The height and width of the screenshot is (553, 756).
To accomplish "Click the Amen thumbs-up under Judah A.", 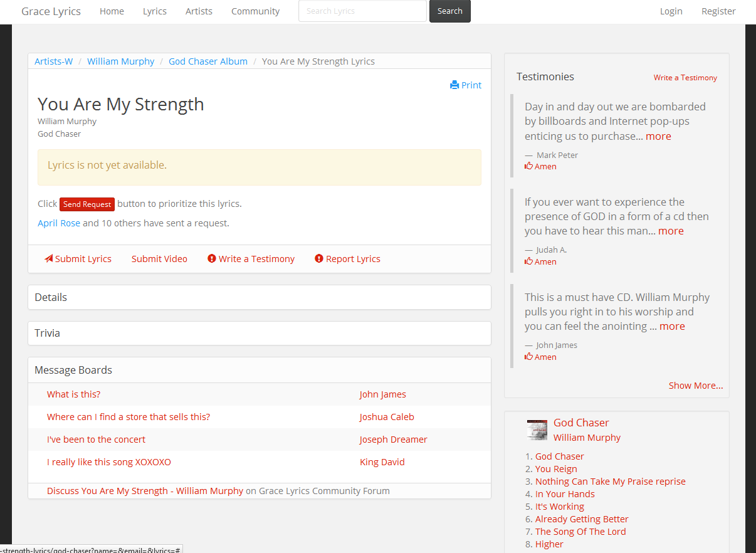I will [x=529, y=261].
